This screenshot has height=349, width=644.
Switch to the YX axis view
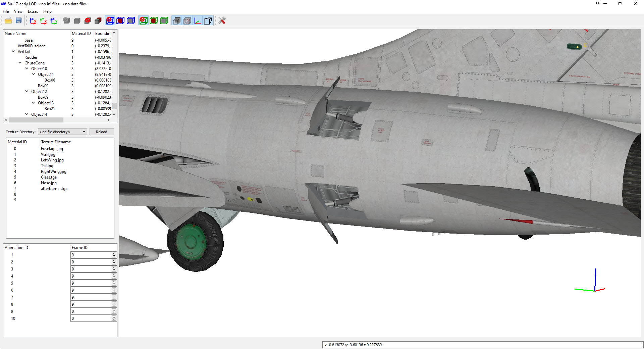point(43,21)
